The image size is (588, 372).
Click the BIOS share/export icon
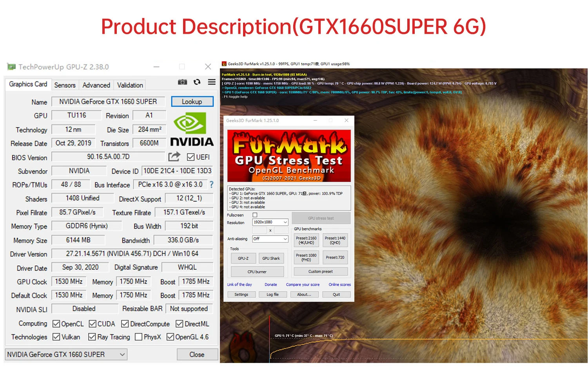click(x=174, y=156)
